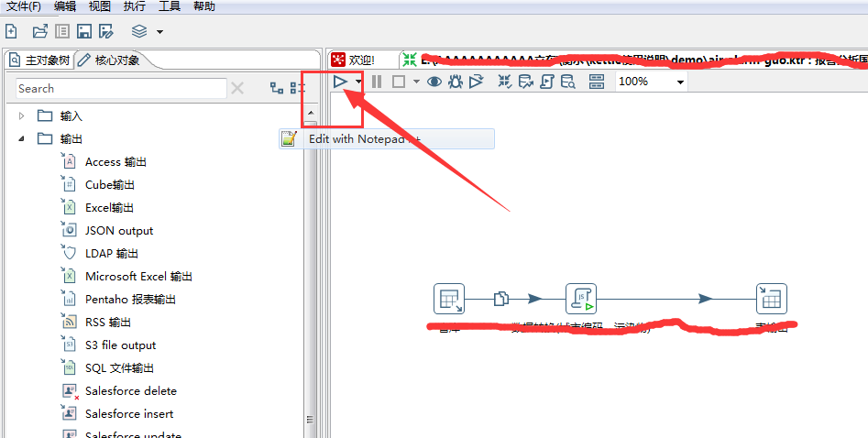Open the 文件(F) menu
The image size is (868, 438).
pos(24,6)
